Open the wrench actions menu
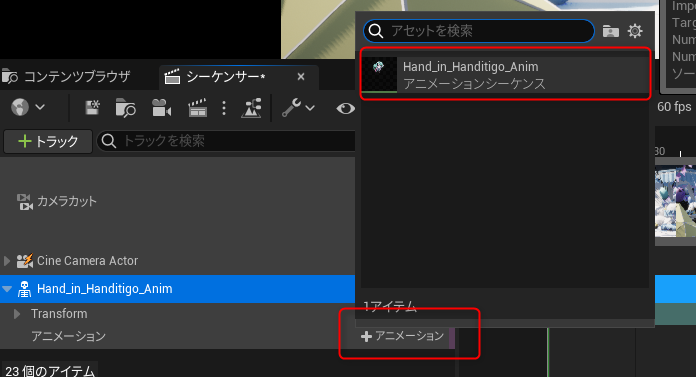 click(x=298, y=107)
